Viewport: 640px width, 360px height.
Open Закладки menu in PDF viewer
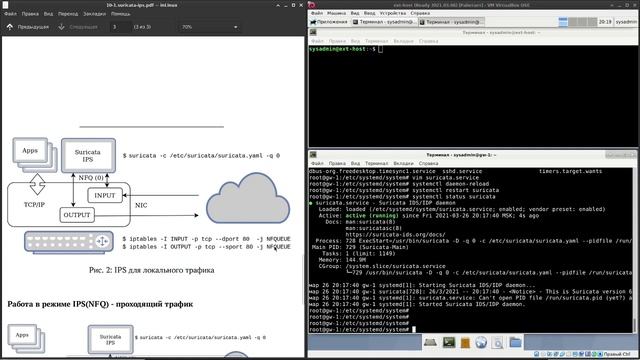[94, 14]
